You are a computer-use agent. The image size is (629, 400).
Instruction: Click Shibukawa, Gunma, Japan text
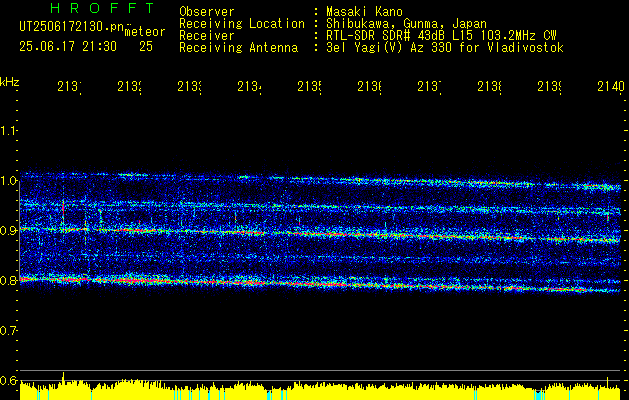(x=406, y=24)
